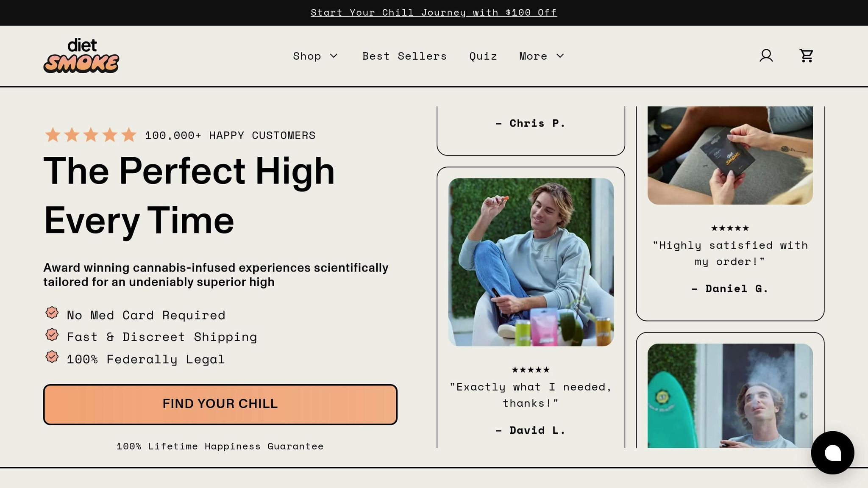Click the FIND YOUR CHILL button

[x=220, y=404]
